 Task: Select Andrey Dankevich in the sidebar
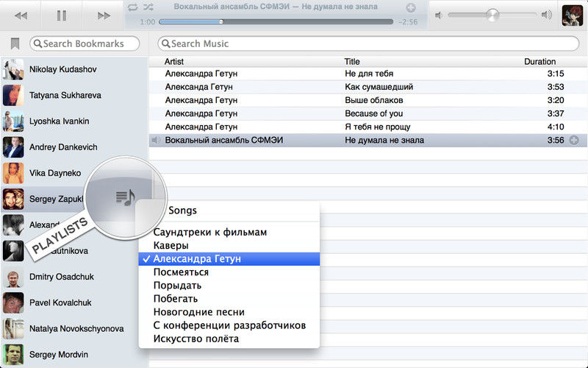click(74, 147)
